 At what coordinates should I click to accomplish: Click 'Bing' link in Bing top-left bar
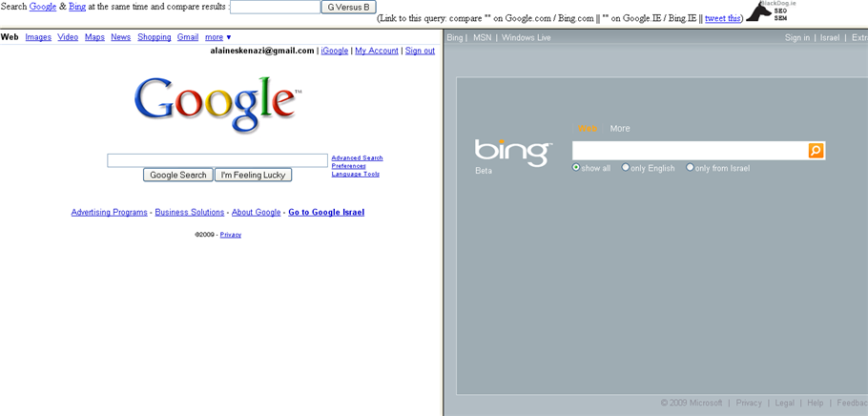(x=454, y=37)
